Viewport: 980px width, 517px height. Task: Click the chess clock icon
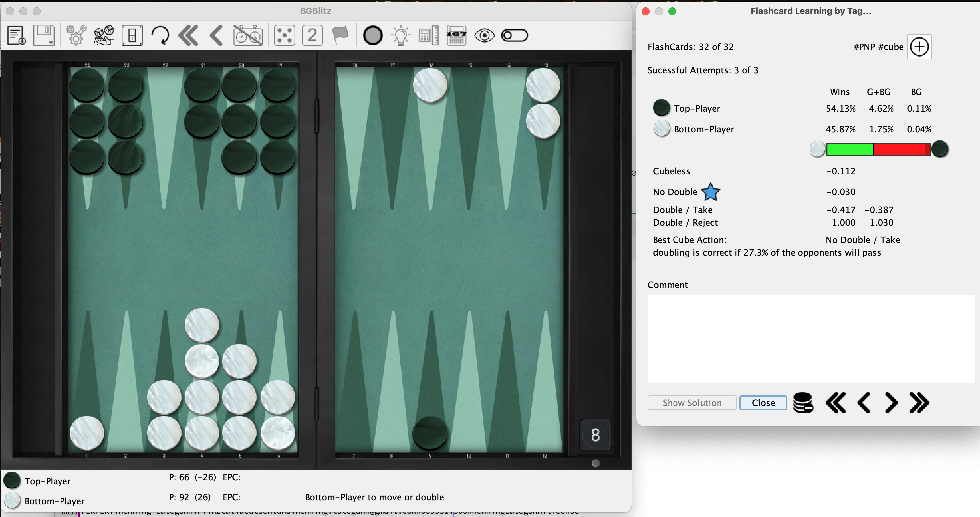click(x=248, y=35)
